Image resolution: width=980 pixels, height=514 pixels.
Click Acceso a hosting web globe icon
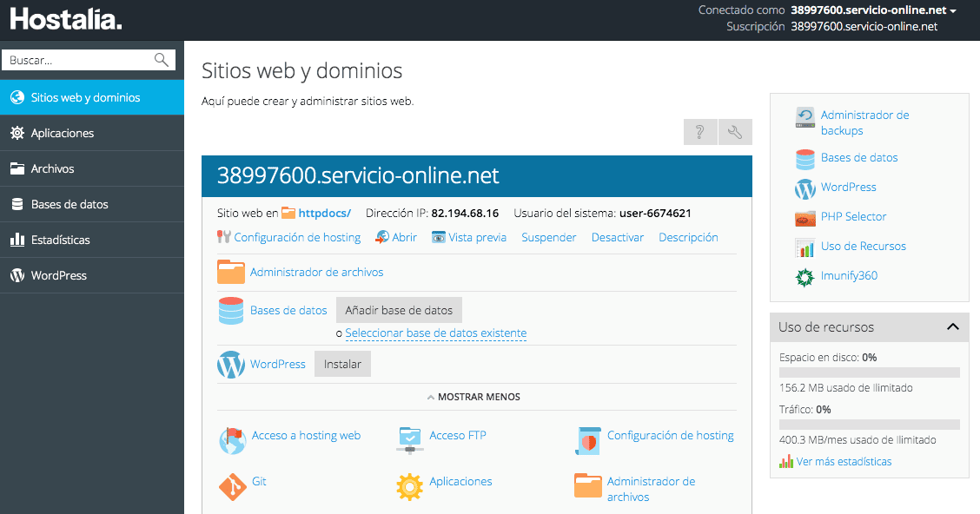(x=232, y=440)
